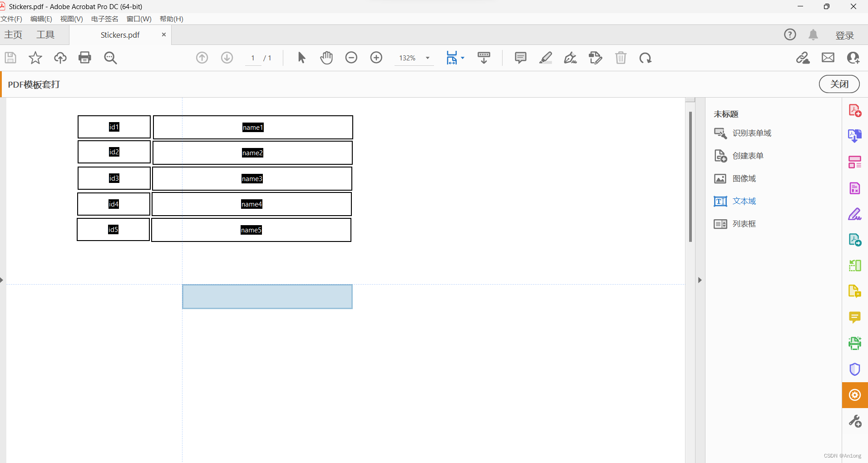
Task: Open the Protect shield icon in sidebar
Action: pos(855,369)
